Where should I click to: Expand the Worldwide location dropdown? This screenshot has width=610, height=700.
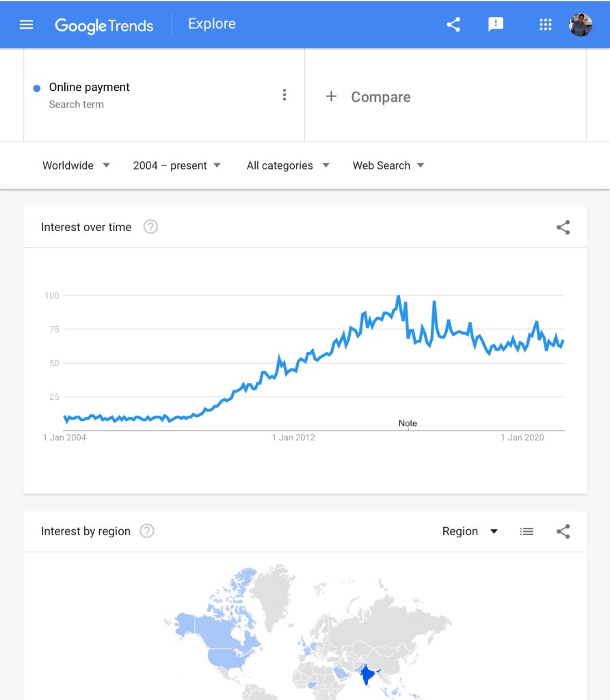pos(76,165)
